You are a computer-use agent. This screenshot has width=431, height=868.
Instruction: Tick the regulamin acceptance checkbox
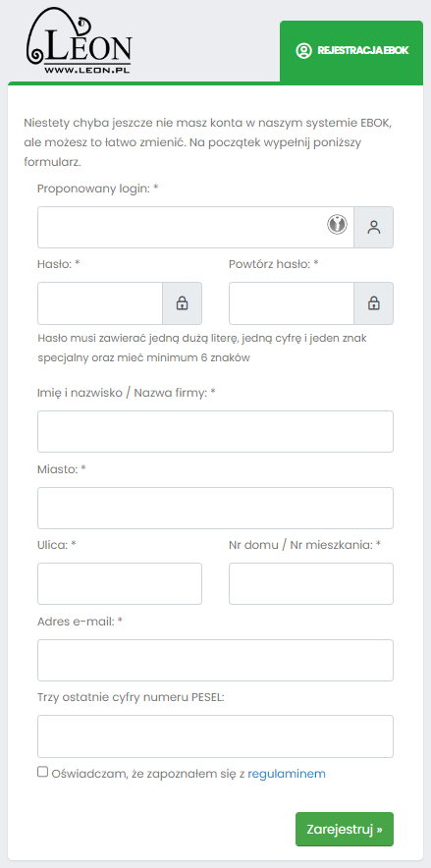42,772
